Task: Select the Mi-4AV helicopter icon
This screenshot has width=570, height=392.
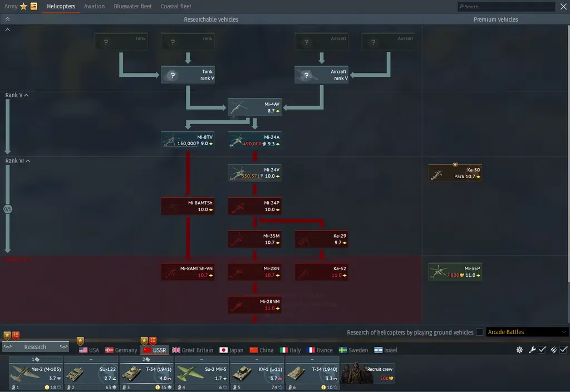Action: [x=238, y=107]
